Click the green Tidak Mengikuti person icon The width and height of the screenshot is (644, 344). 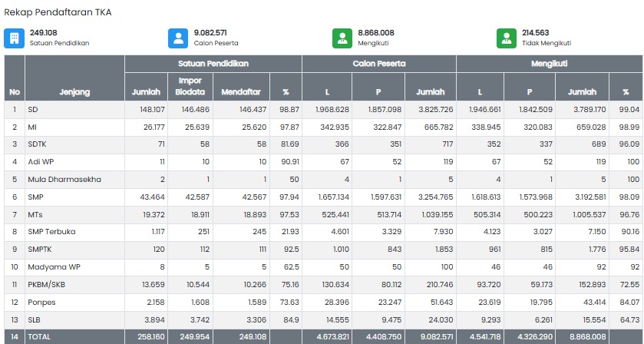[507, 38]
